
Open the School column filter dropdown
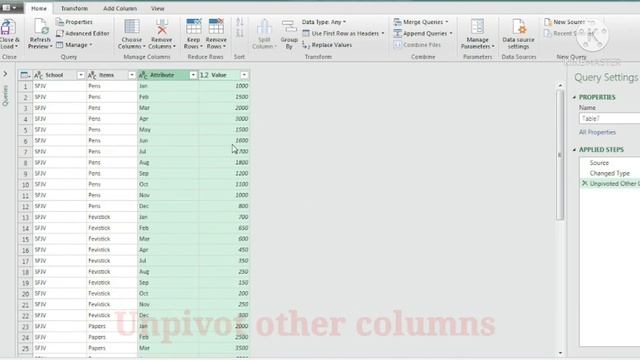80,75
